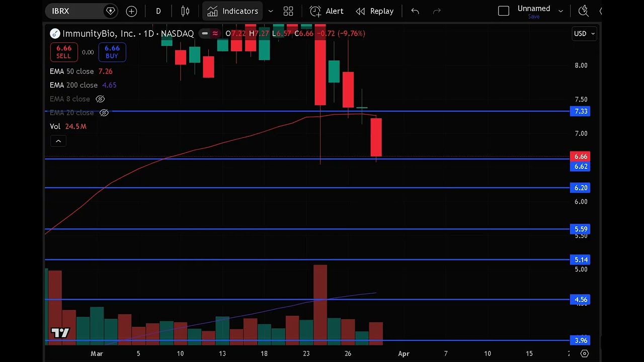Click the TradingView logo on chart
The width and height of the screenshot is (644, 362).
tap(60, 333)
